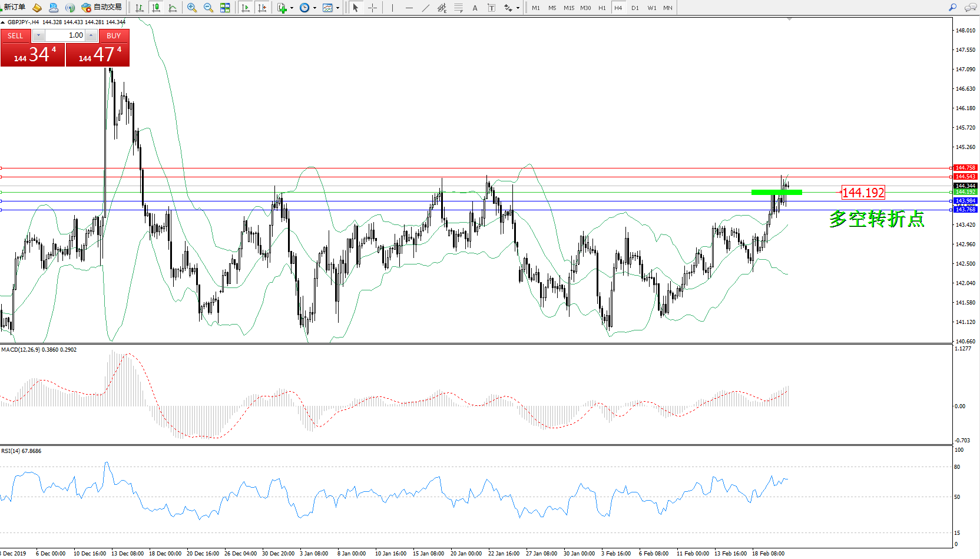Select the Fibonacci retracement tool
Image resolution: width=980 pixels, height=559 pixels.
458,8
